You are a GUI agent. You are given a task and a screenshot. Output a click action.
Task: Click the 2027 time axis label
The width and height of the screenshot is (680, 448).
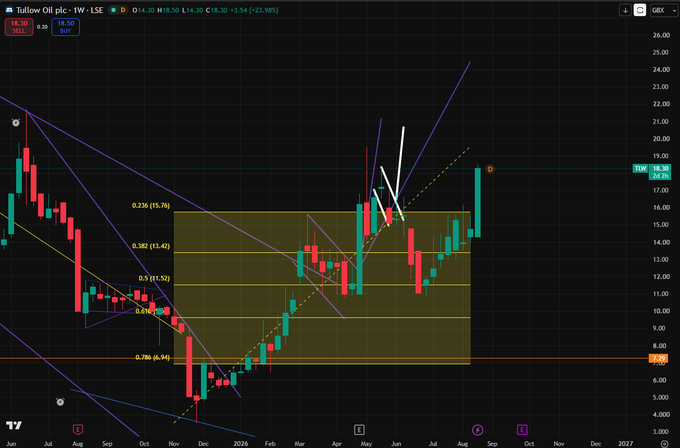(625, 444)
